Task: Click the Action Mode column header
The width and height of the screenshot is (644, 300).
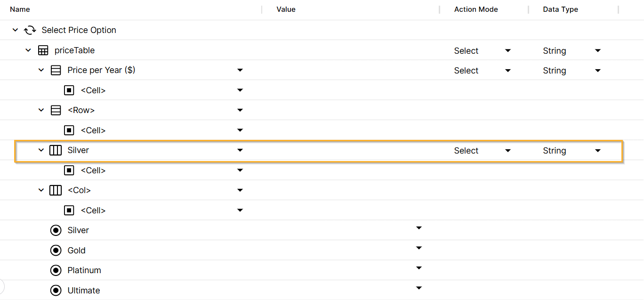Action: point(476,9)
